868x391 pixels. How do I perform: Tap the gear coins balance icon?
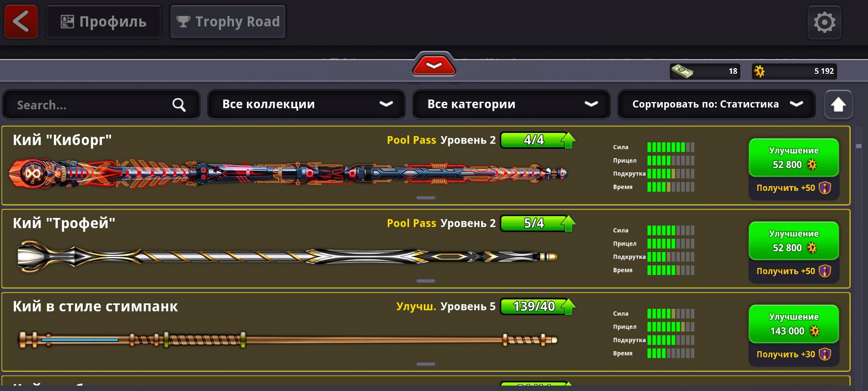tap(759, 71)
